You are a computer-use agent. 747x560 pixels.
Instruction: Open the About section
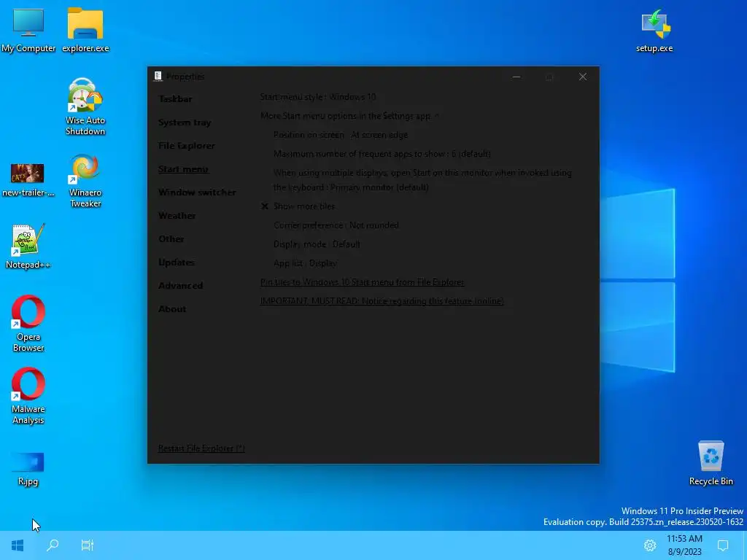coord(172,309)
